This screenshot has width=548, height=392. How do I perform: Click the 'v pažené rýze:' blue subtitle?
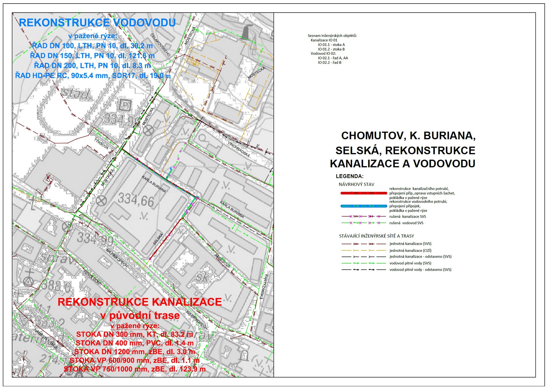pos(93,36)
